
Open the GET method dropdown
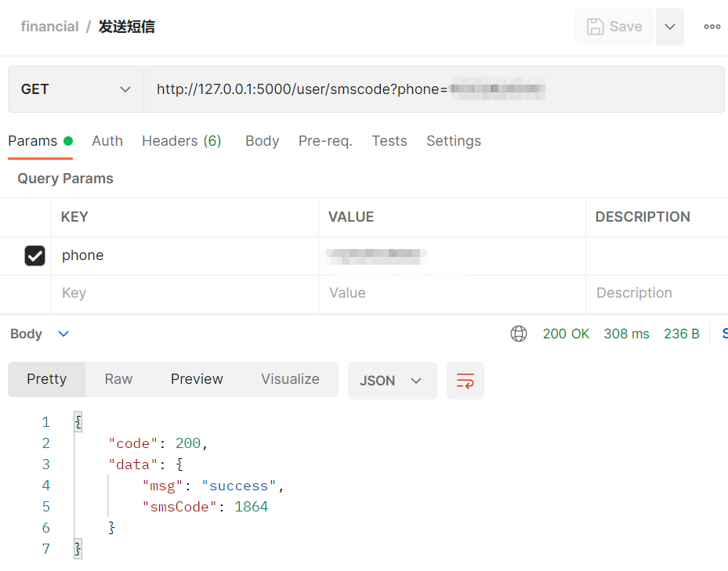click(76, 89)
